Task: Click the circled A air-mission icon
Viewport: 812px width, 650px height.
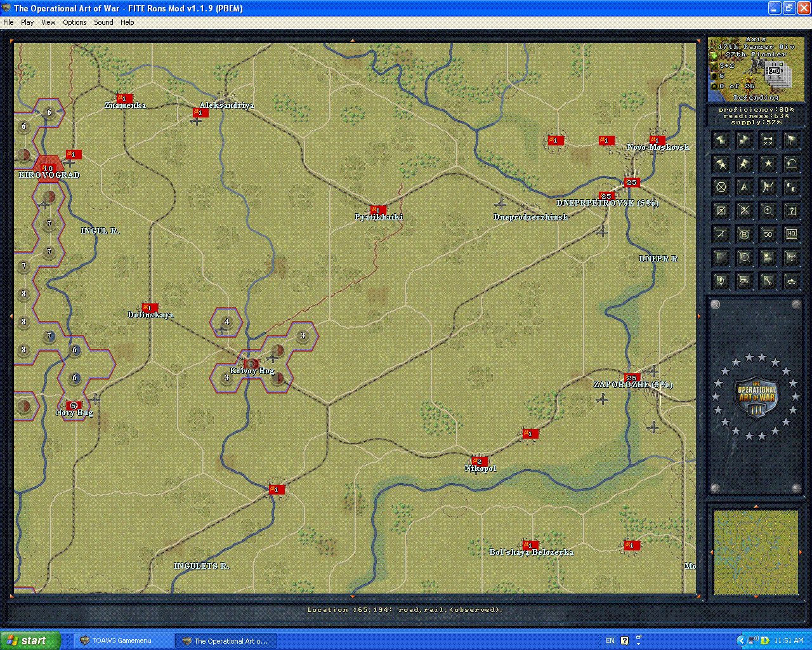Action: coord(744,187)
